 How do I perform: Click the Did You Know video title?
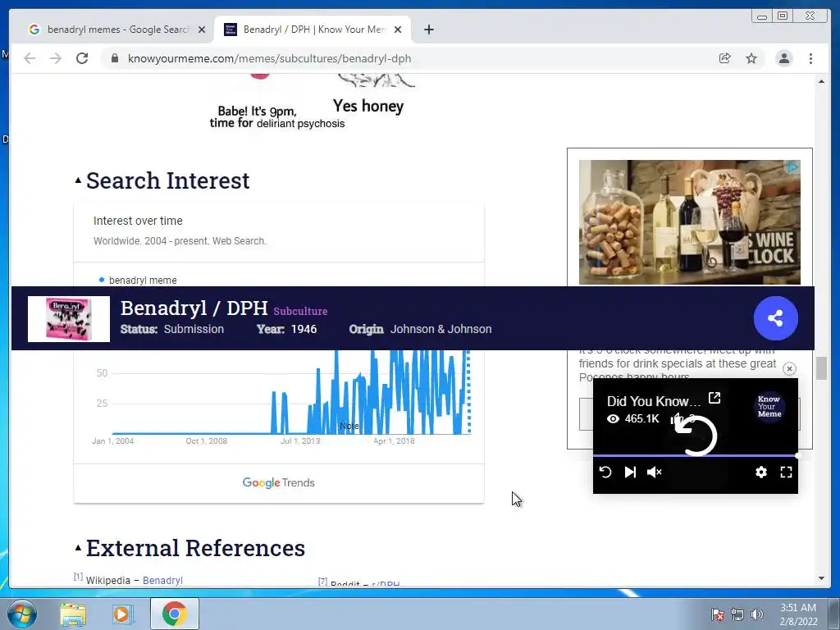coord(654,401)
